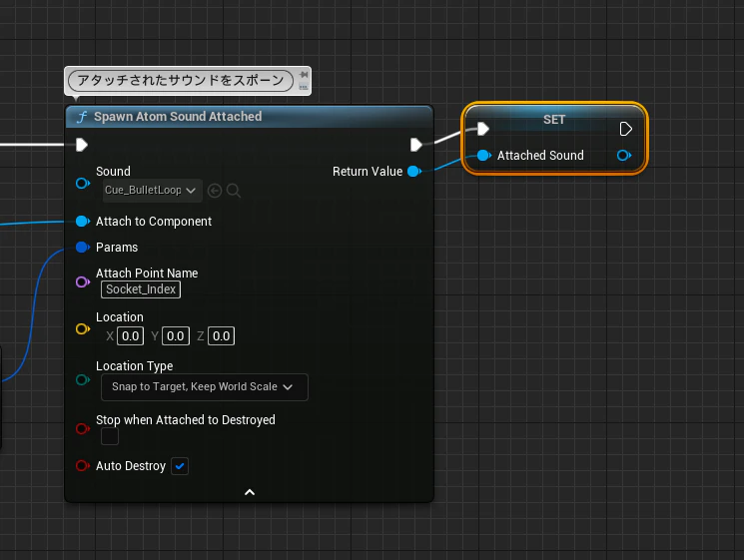Open the Location Type dropdown
744x560 pixels.
(205, 387)
